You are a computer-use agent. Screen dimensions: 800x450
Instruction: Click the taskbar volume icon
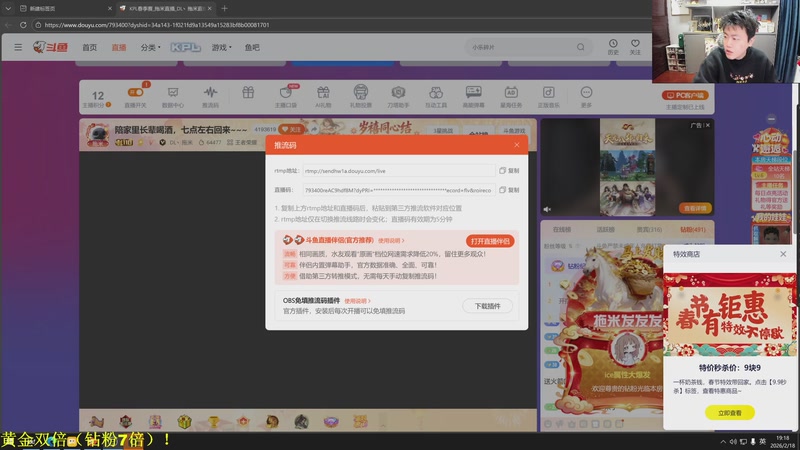click(733, 441)
